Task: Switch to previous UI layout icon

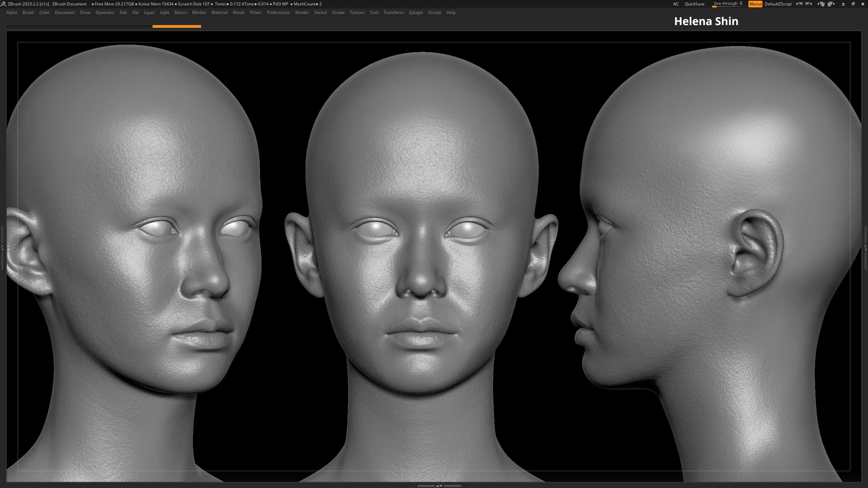Action: [821, 4]
